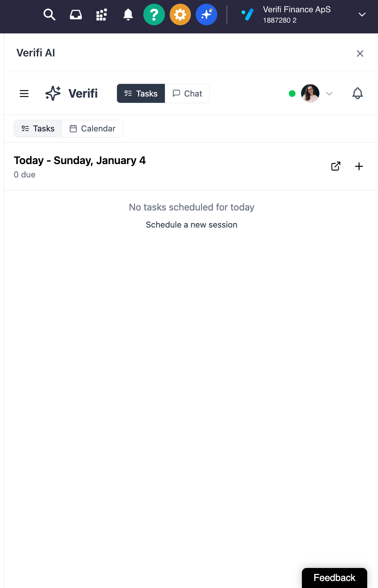
Task: Open the orange settings gear icon
Action: (180, 15)
